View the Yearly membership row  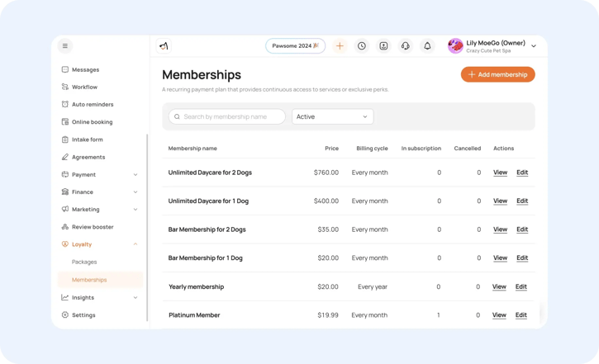pos(499,286)
